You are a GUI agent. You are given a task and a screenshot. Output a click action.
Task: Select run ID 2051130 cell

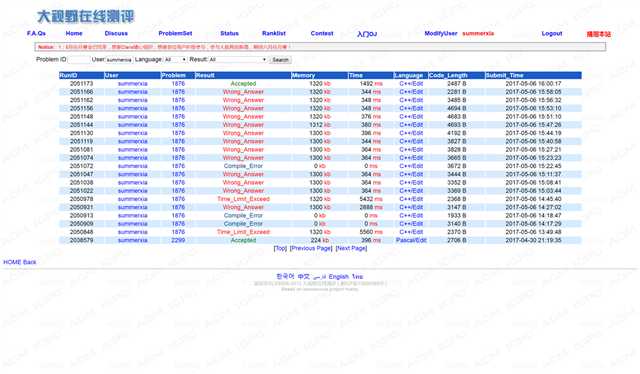(x=81, y=133)
